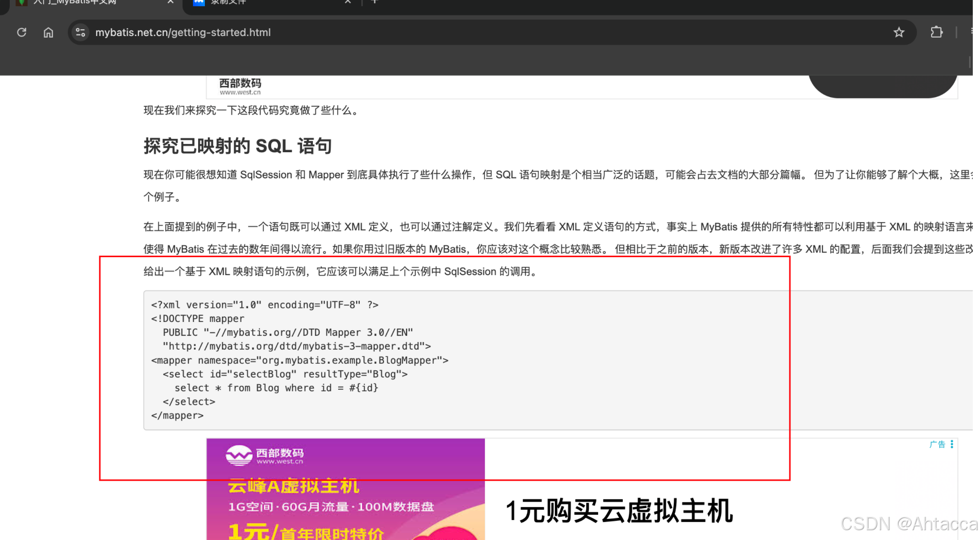Select the heading 探究已映射的 SQL 语句
The width and height of the screenshot is (980, 540).
tap(237, 146)
